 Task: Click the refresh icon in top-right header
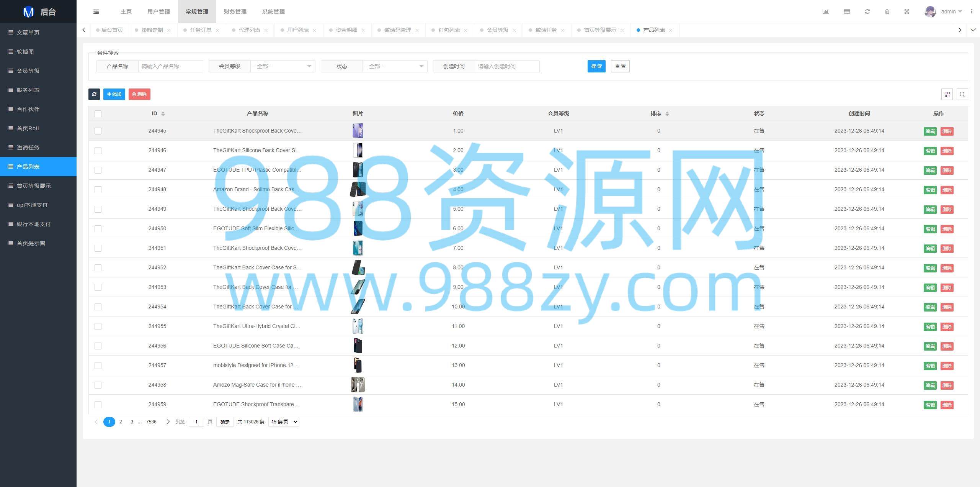[867, 11]
